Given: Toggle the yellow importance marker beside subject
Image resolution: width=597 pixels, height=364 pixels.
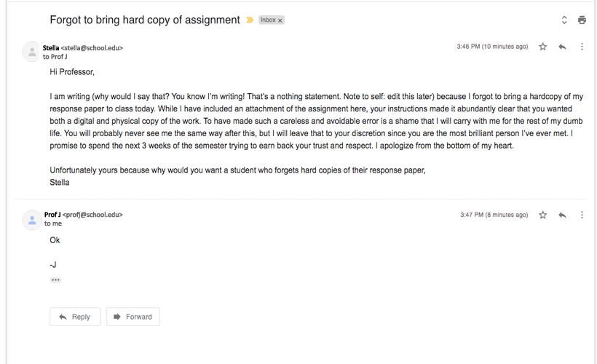Looking at the screenshot, I should coord(250,20).
